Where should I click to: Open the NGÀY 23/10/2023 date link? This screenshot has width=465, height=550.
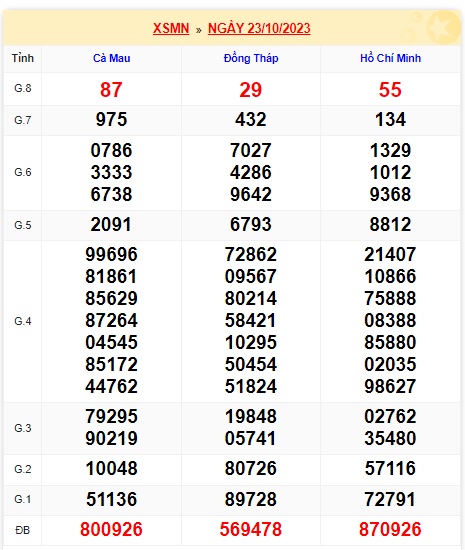click(259, 28)
